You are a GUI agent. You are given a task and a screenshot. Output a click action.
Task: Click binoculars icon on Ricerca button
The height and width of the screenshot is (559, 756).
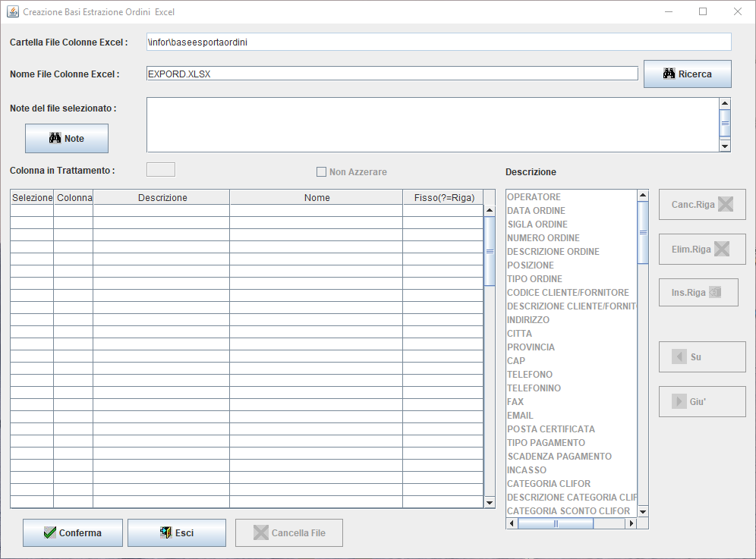[x=669, y=74]
